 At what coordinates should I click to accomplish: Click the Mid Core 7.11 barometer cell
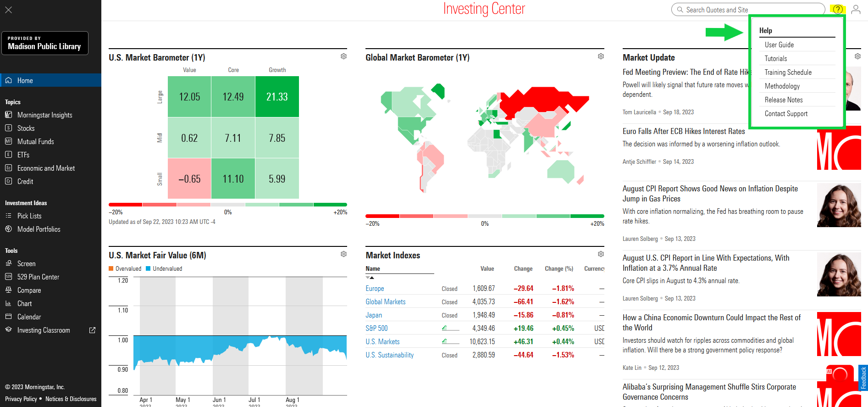click(233, 138)
